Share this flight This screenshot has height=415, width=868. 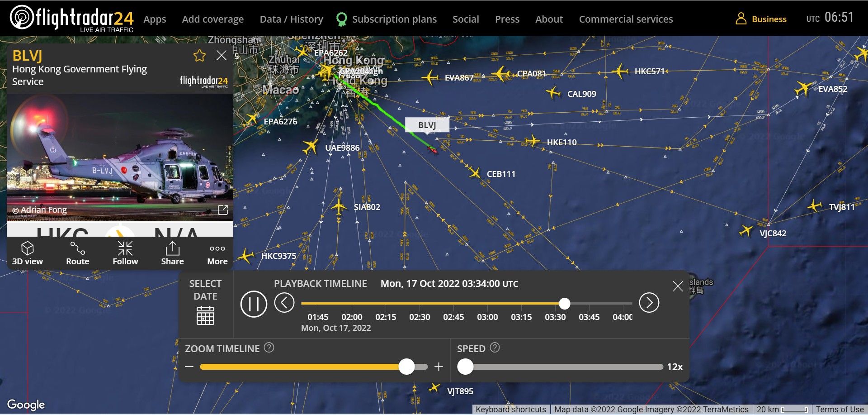[x=172, y=253]
